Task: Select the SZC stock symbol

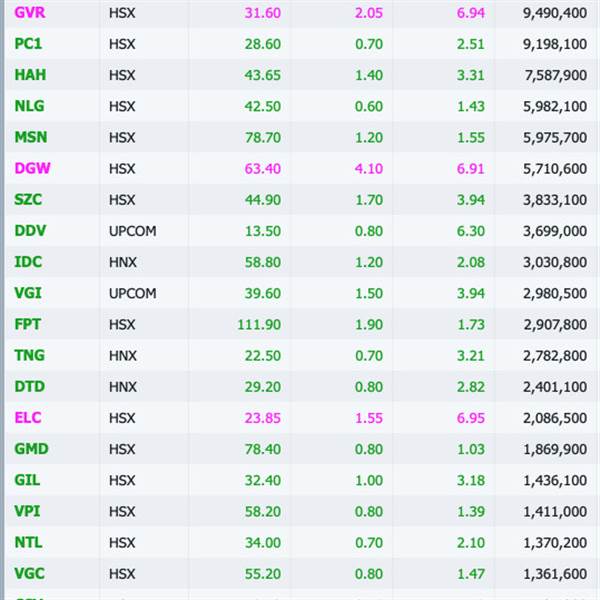Action: pos(28,200)
